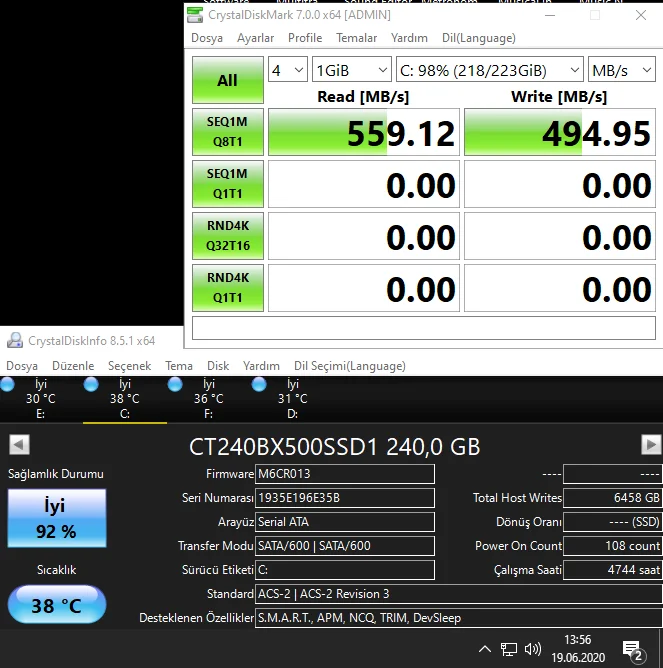Open Tema menu in CrystalDiskInfo
The width and height of the screenshot is (663, 668).
click(179, 366)
